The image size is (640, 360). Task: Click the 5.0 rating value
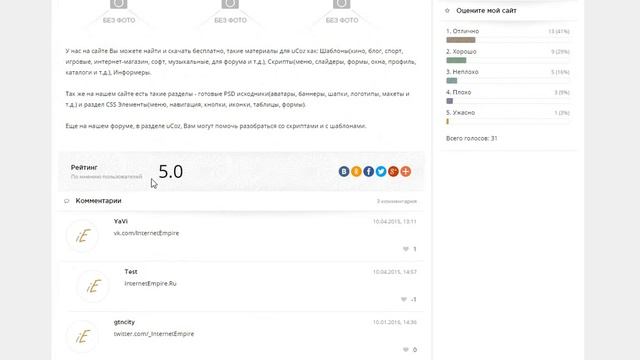click(171, 171)
